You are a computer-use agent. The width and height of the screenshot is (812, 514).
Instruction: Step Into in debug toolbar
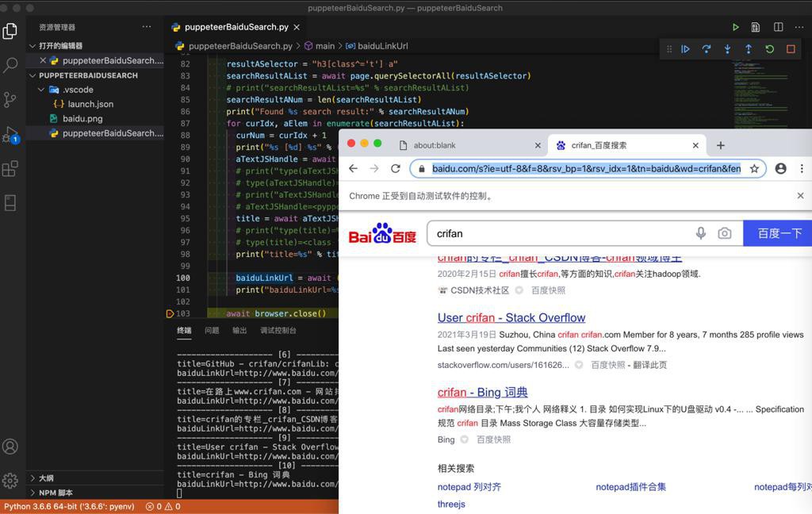(728, 49)
